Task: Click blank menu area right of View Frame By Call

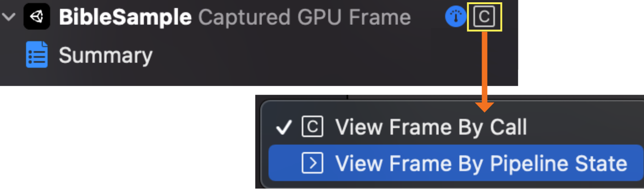Action: click(584, 127)
